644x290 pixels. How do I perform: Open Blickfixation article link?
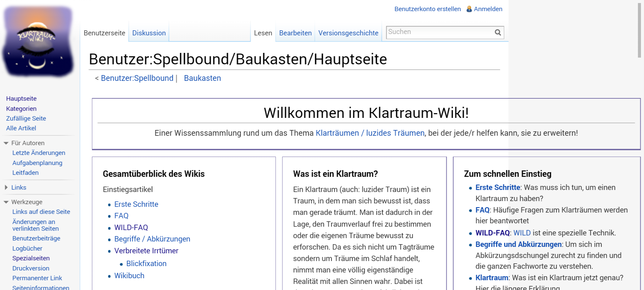[146, 264]
